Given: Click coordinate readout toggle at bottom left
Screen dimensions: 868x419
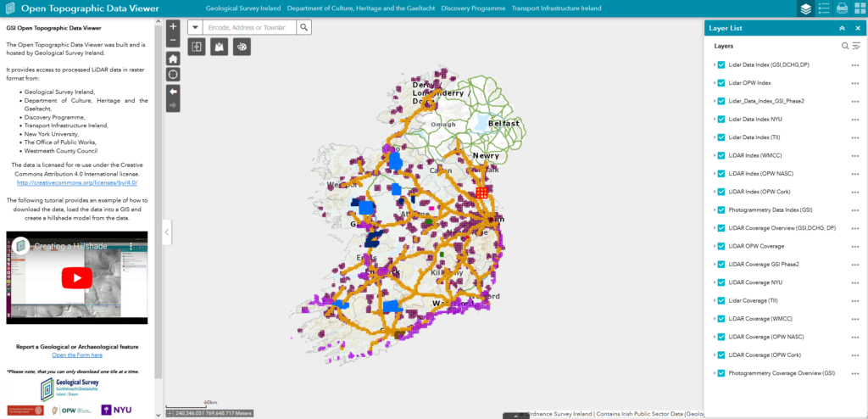Looking at the screenshot, I should click(x=170, y=413).
